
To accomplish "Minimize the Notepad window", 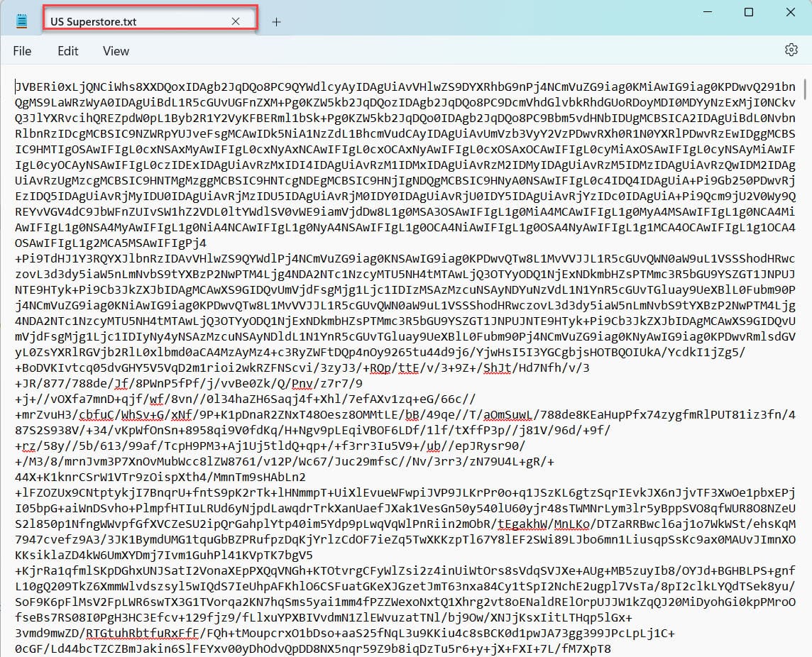I will (x=707, y=12).
